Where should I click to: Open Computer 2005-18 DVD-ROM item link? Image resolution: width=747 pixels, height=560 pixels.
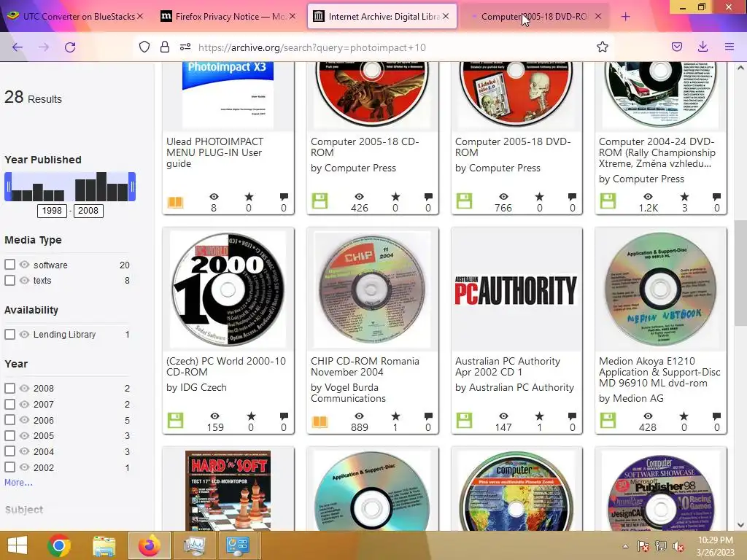513,147
